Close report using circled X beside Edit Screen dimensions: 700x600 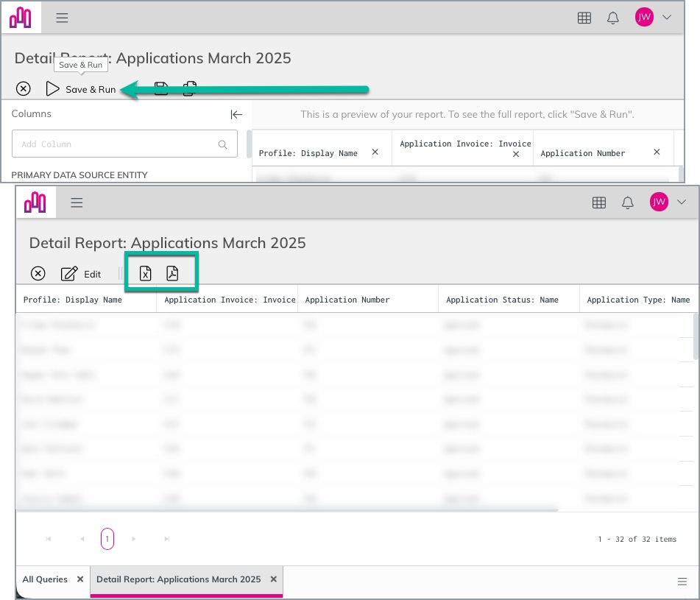38,273
